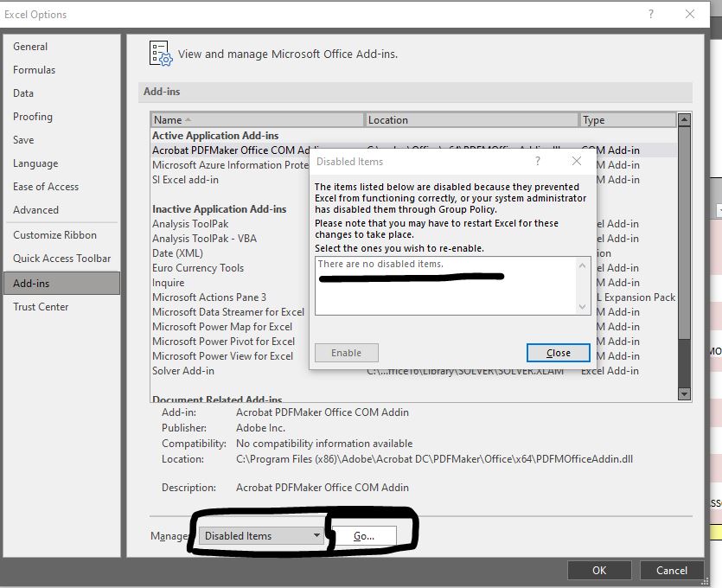Image resolution: width=722 pixels, height=588 pixels.
Task: Click the add-ins list scroll down arrow
Action: [684, 393]
